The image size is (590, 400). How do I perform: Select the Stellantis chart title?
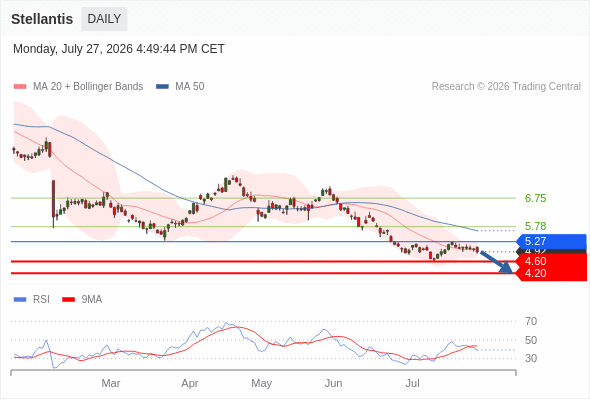click(42, 19)
